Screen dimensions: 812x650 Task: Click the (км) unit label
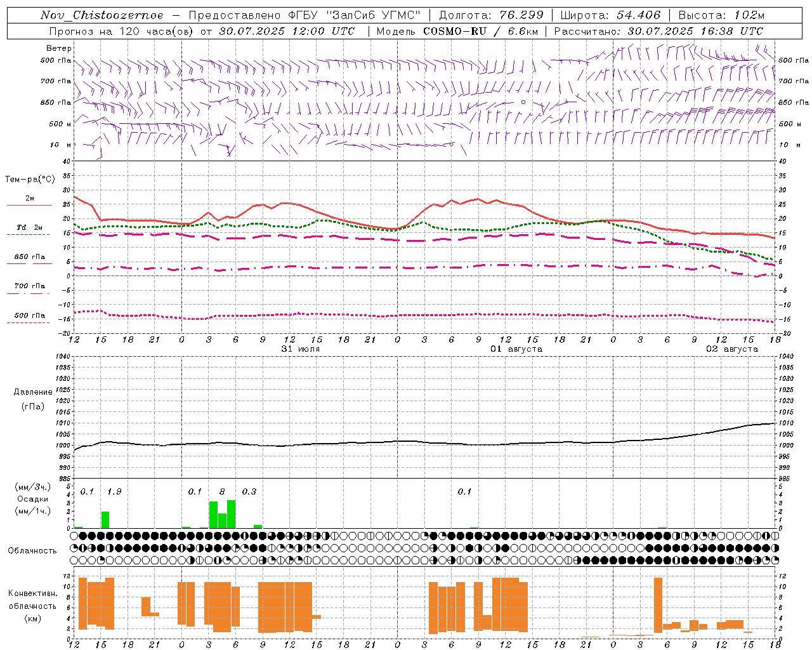point(32,618)
